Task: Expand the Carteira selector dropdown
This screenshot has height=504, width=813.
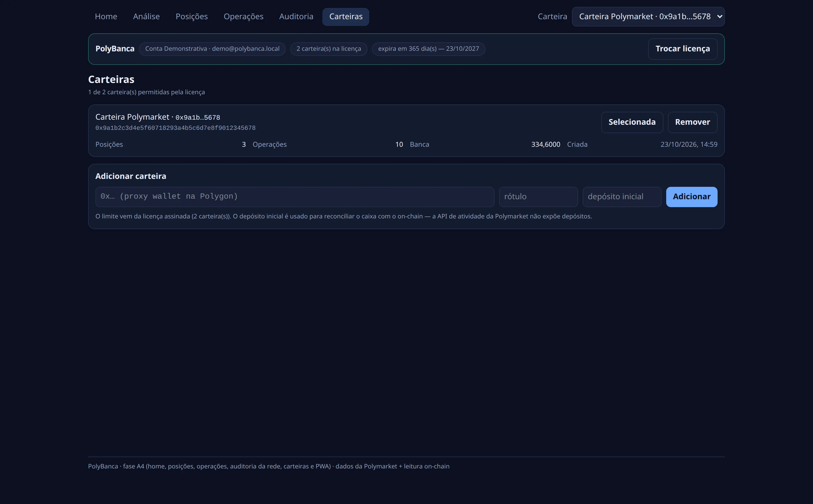Action: click(648, 17)
